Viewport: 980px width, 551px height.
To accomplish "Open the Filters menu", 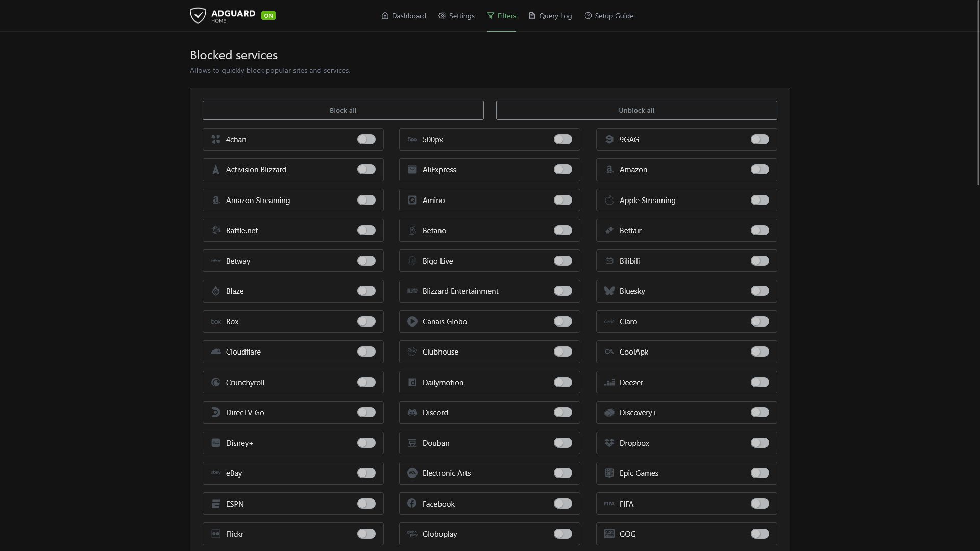I will click(501, 16).
